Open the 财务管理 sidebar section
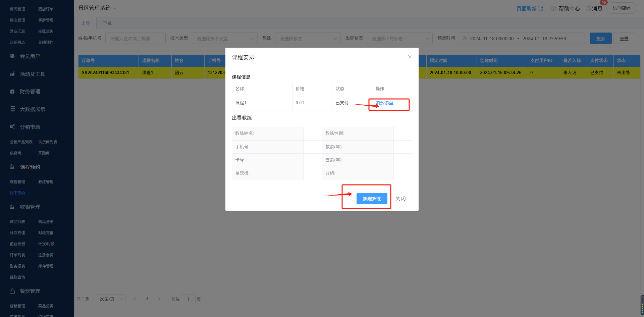This screenshot has height=317, width=644. (30, 92)
